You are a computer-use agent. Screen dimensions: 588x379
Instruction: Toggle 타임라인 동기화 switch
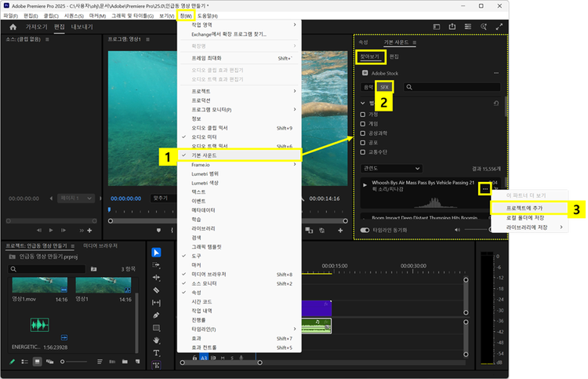pyautogui.click(x=365, y=230)
